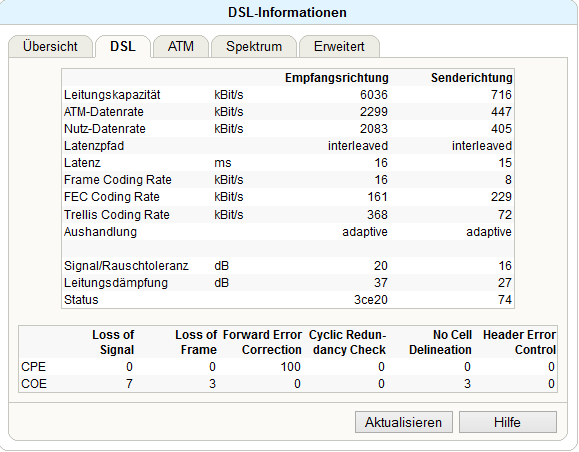Click the Header Error Control header
The image size is (579, 452).
[520, 342]
